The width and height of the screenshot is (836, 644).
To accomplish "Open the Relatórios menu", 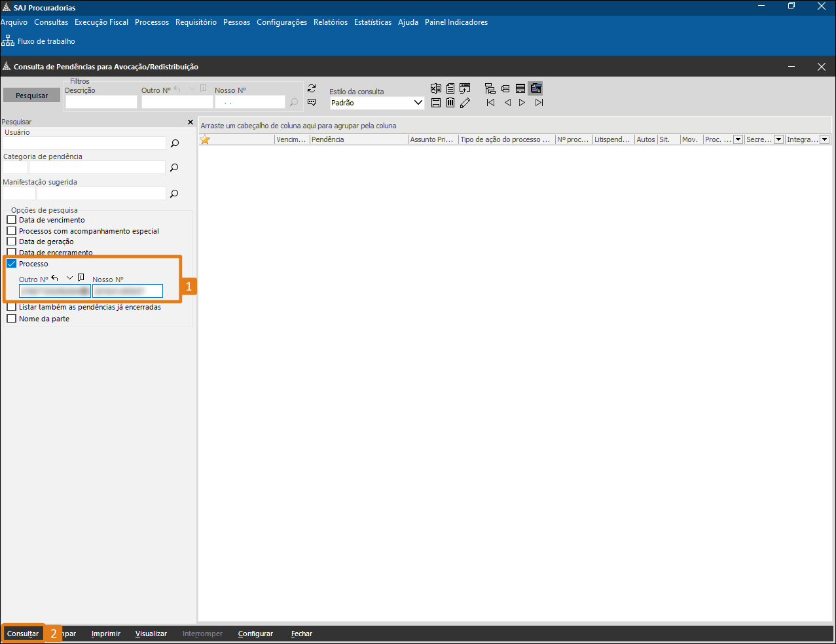I will tap(331, 22).
